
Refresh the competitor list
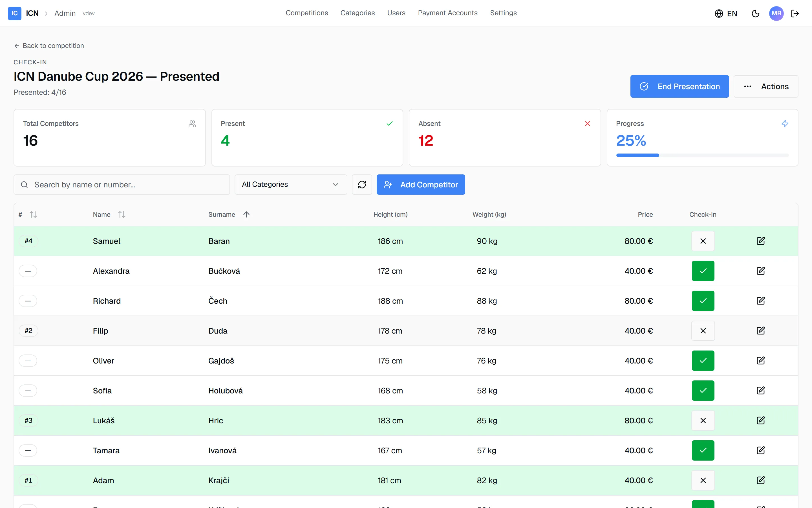362,185
